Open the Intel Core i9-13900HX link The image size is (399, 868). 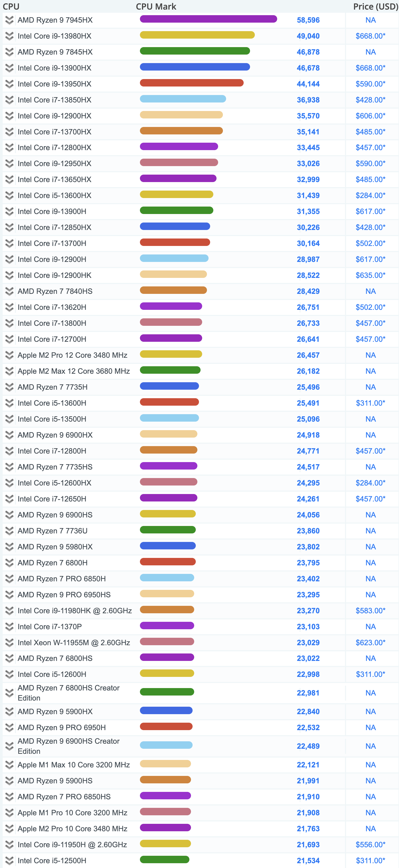(55, 68)
